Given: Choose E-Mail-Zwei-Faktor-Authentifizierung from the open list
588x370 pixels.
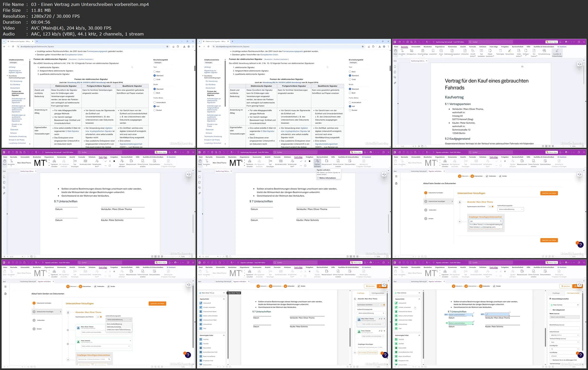Looking at the screenshot, I should [119, 330].
